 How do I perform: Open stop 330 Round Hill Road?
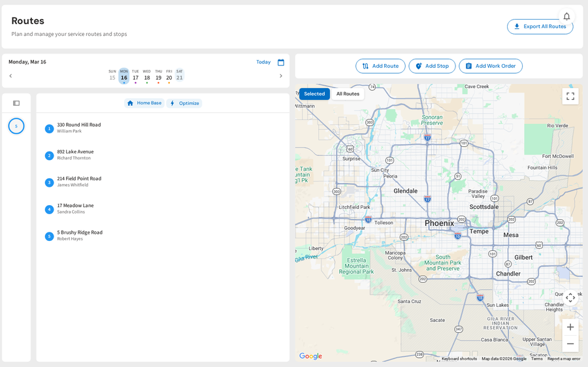79,125
